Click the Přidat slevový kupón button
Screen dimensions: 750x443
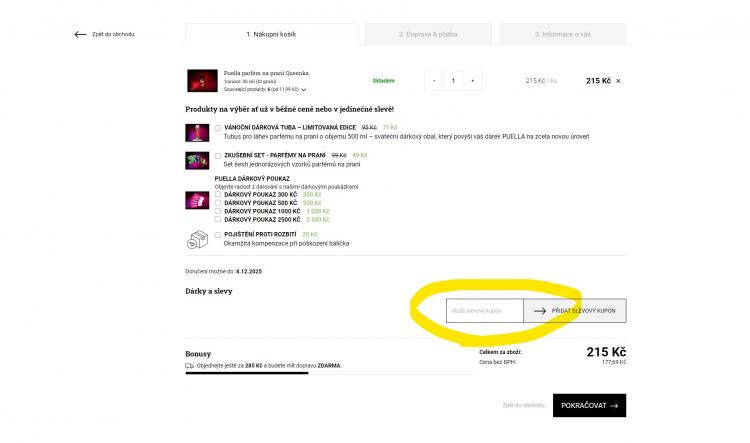coord(574,311)
